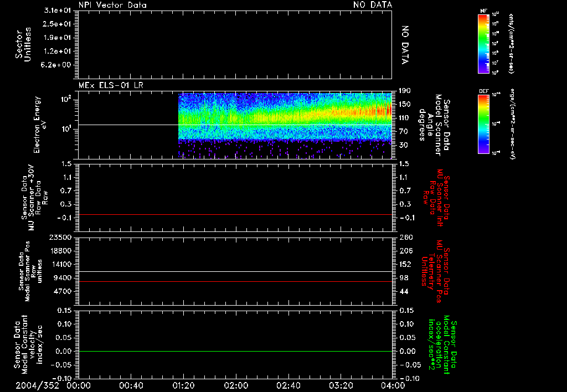Click the horizontal 'NO DATA' label
The height and width of the screenshot is (392, 567).
[373, 5]
